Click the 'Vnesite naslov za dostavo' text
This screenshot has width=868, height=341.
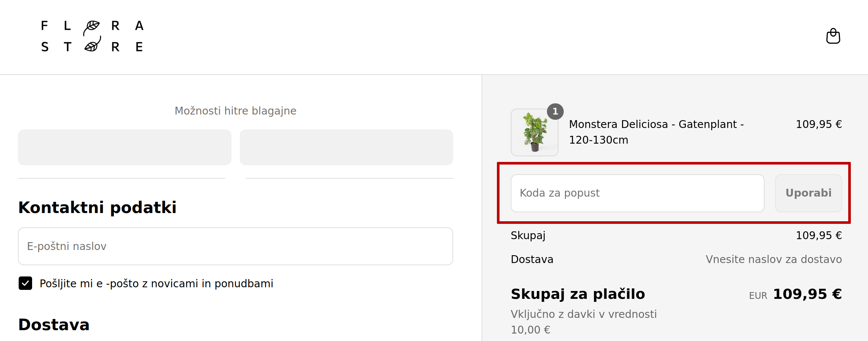coord(773,259)
